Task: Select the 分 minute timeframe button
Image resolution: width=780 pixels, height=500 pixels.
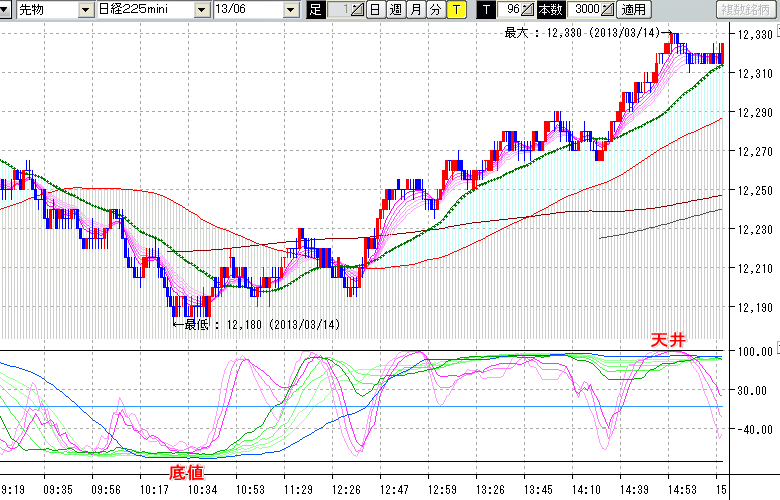Action: click(435, 10)
